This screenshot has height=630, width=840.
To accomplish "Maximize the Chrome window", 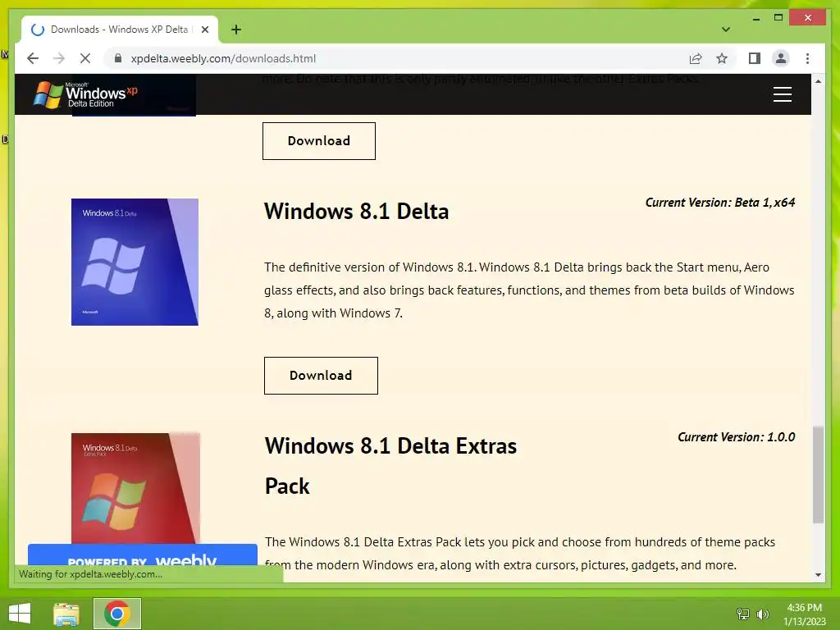I will coord(778,18).
